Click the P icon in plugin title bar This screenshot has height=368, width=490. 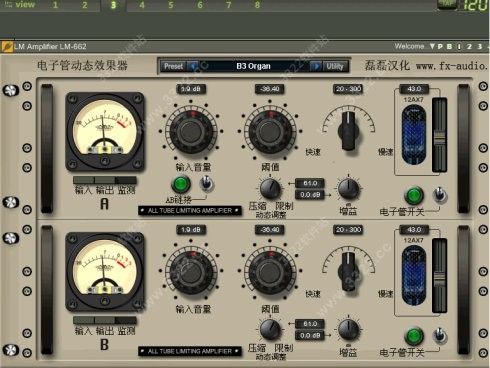pyautogui.click(x=440, y=46)
